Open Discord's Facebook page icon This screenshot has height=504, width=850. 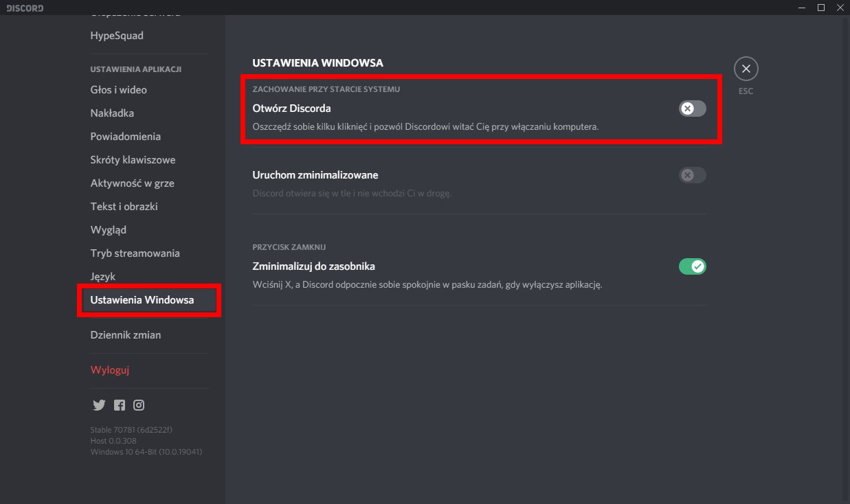coord(120,405)
